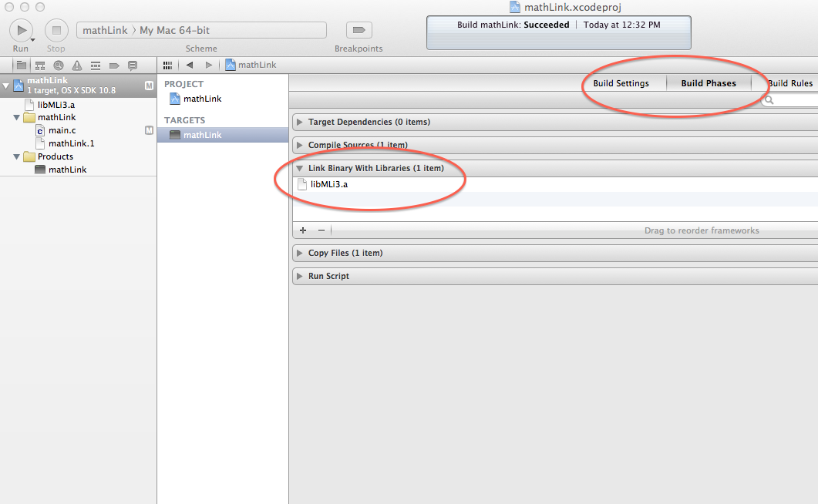Expand Copy Files phase
This screenshot has height=504, width=818.
[x=299, y=253]
